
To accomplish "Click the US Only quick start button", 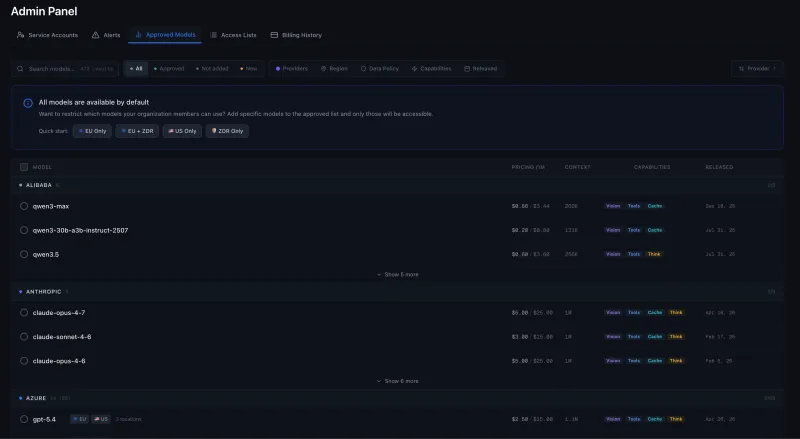I will 182,131.
